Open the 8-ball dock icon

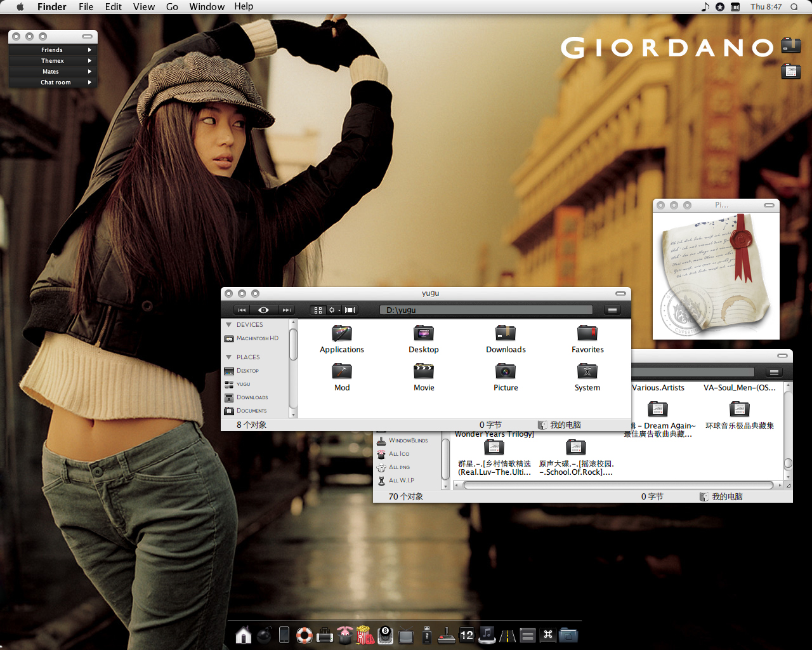click(386, 635)
